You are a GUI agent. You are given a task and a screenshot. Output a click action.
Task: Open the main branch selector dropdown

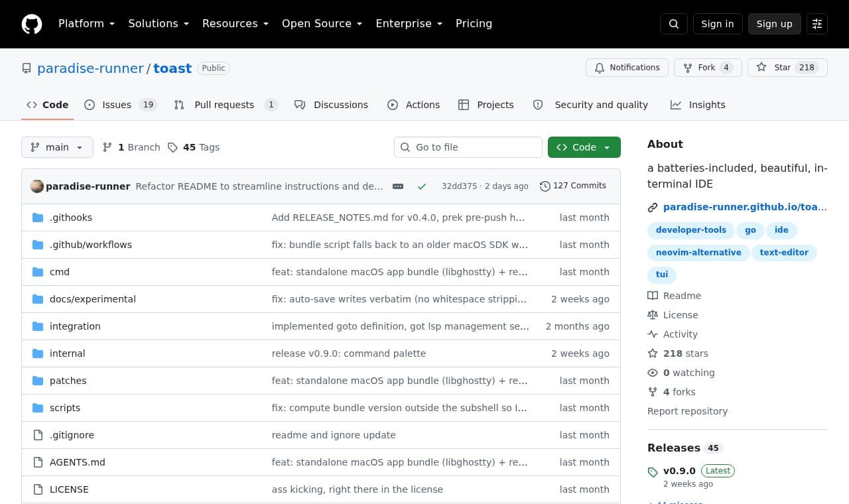click(57, 147)
